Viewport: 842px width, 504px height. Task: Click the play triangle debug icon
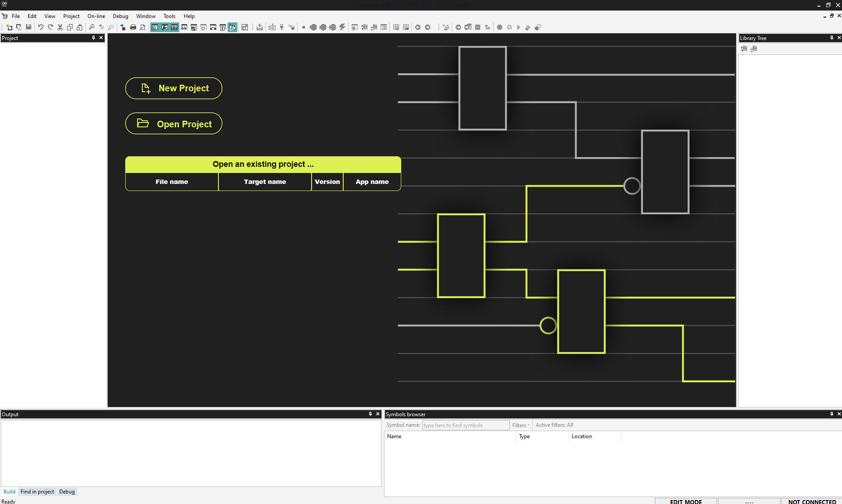519,27
